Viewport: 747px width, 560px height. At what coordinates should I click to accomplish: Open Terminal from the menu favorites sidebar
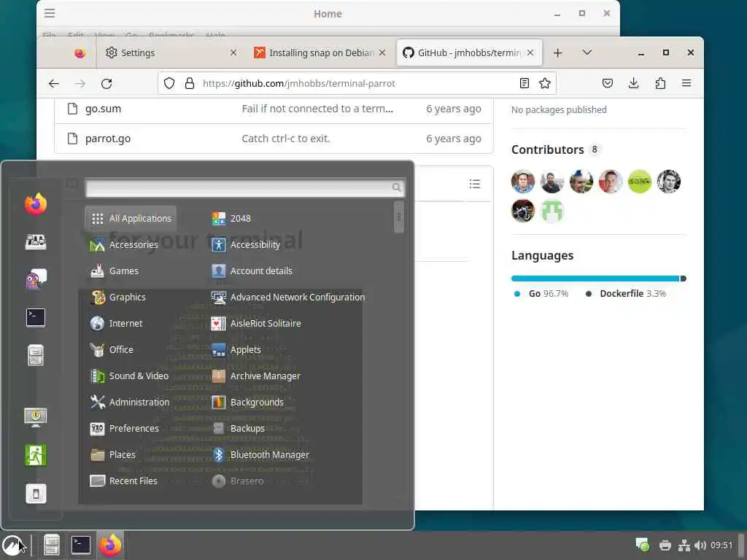[x=36, y=318]
